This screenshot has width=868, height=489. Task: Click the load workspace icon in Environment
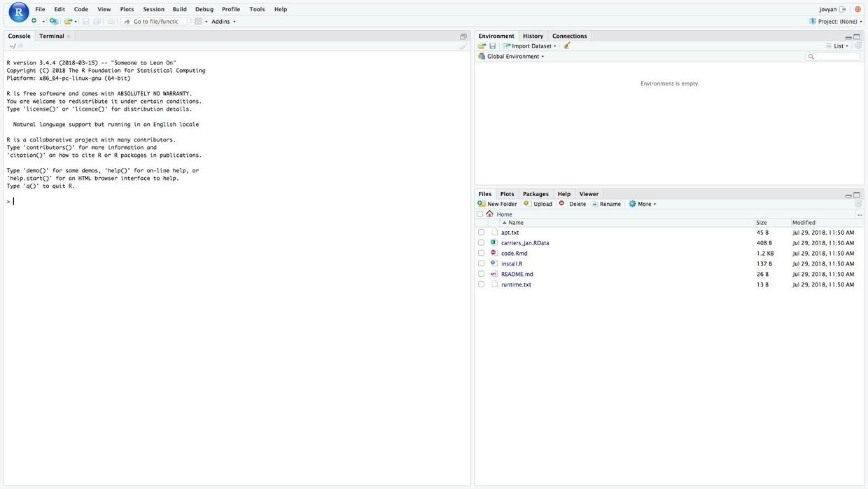[x=482, y=46]
